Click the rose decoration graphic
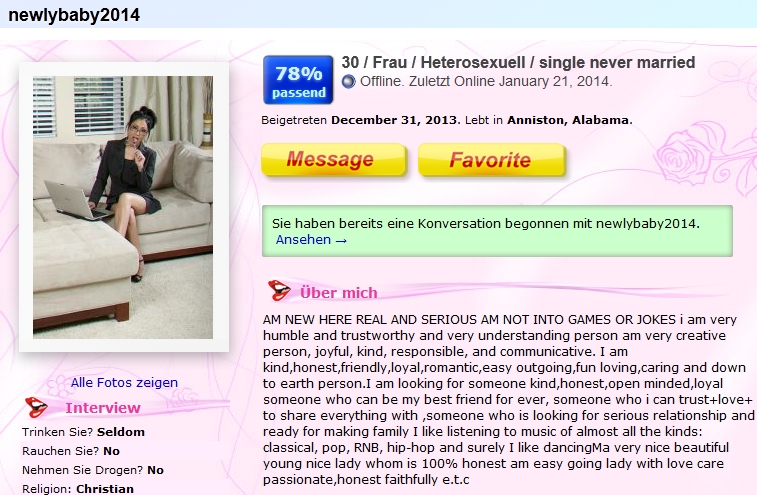Image resolution: width=757 pixels, height=495 pixels. (x=705, y=154)
